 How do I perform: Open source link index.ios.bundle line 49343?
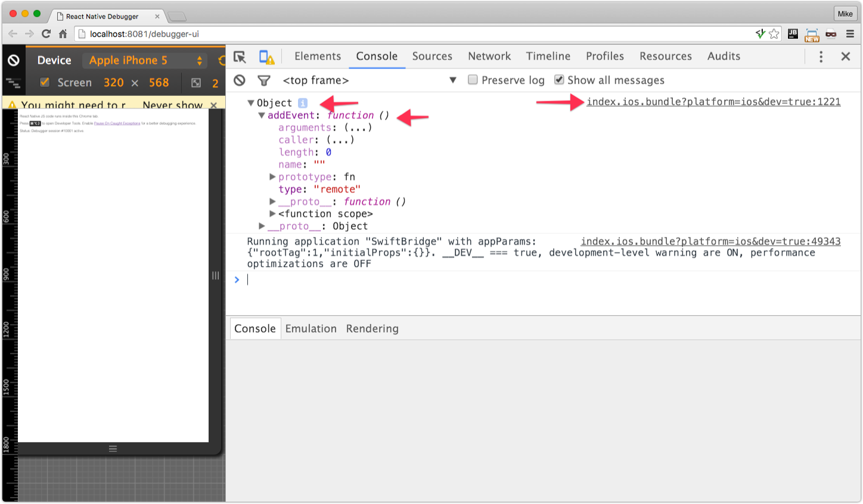point(710,241)
